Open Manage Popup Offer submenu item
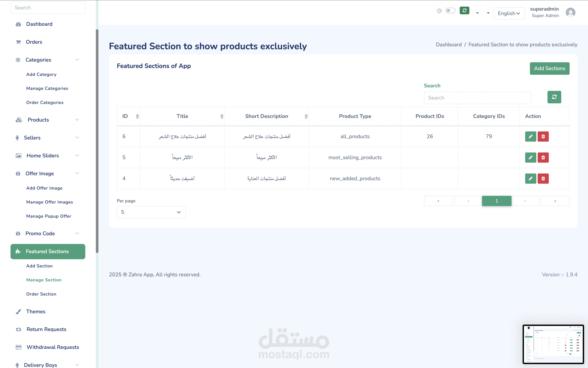This screenshot has height=368, width=588. pyautogui.click(x=49, y=216)
